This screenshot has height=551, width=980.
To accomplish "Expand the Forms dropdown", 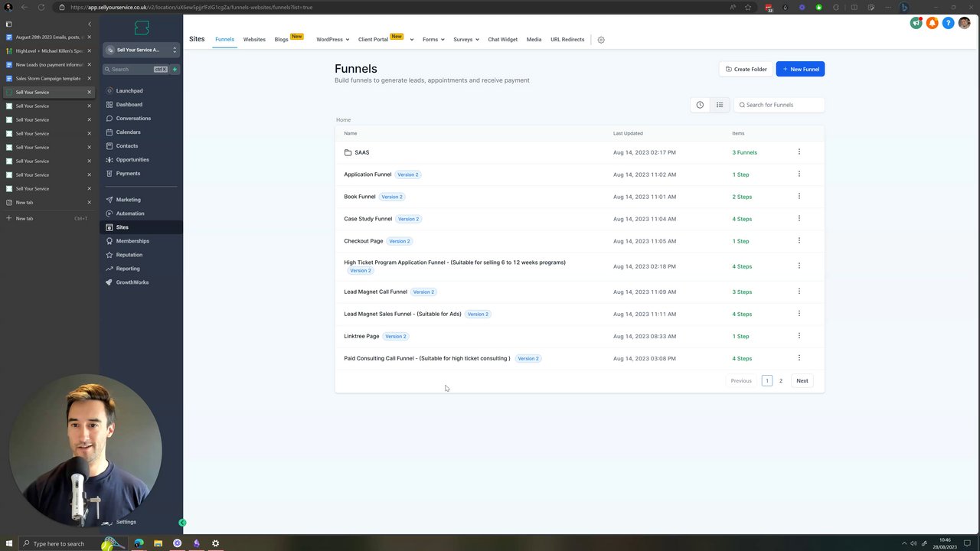I will [433, 39].
